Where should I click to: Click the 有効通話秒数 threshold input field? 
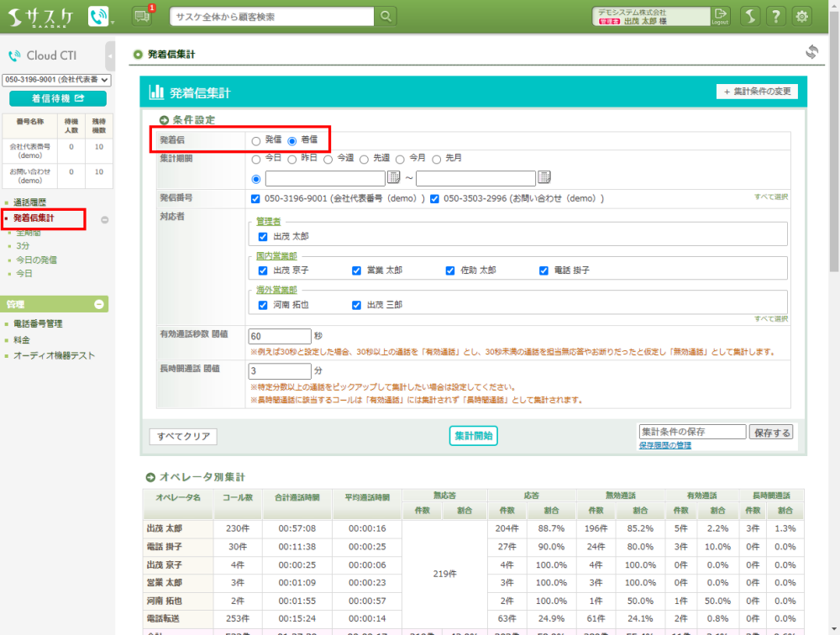[279, 336]
